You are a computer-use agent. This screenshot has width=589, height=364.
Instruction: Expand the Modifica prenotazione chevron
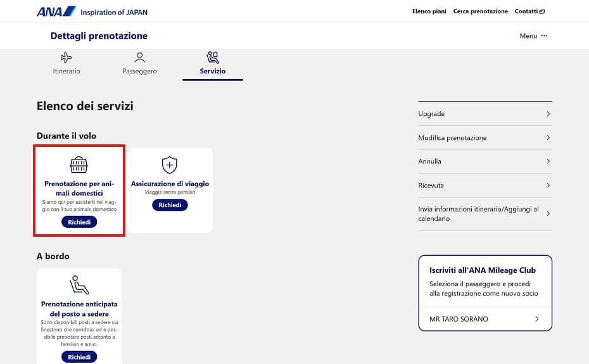tap(548, 138)
